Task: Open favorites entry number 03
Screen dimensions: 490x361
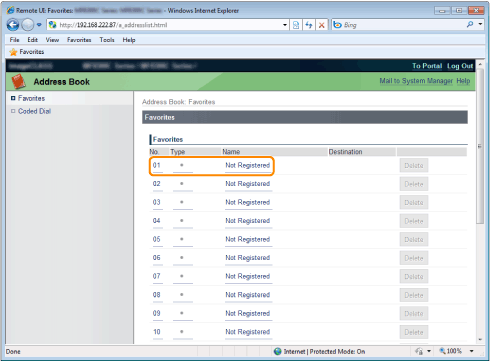Action: [x=157, y=202]
